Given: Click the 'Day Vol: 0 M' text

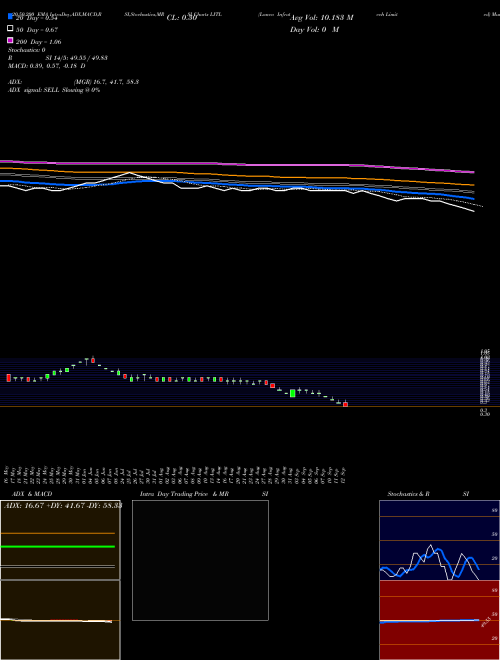Looking at the screenshot, I should pos(314,30).
